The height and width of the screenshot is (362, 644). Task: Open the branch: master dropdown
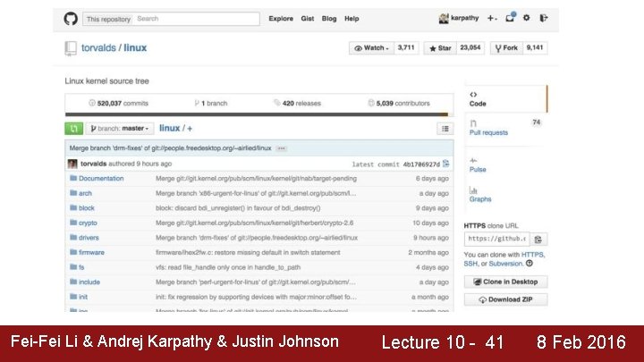pyautogui.click(x=120, y=129)
